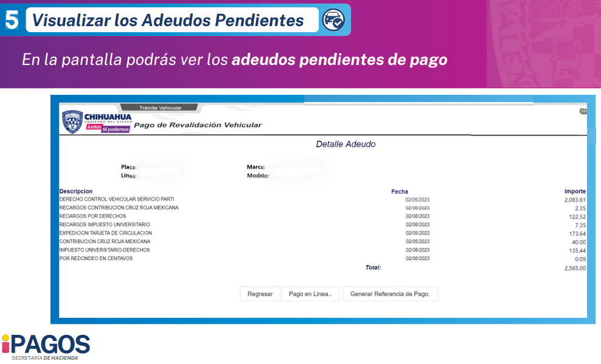Click the Importe column header
This screenshot has width=601, height=364.
575,191
